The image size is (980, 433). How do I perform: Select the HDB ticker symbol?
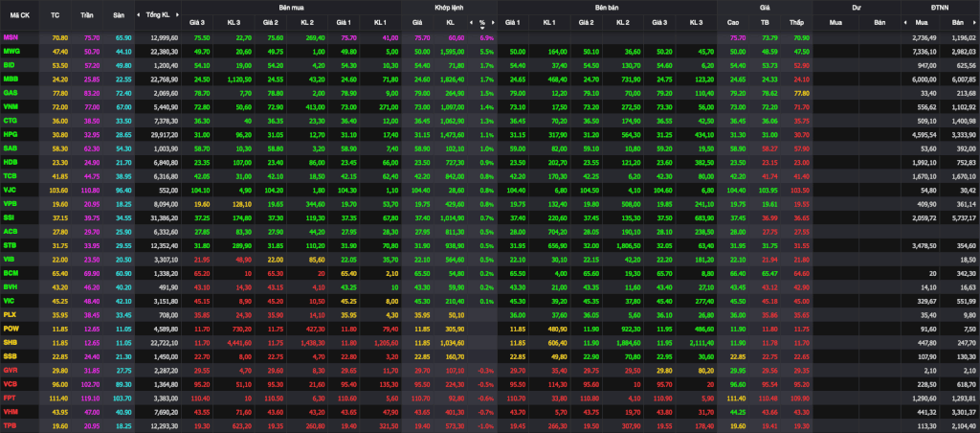coord(10,163)
